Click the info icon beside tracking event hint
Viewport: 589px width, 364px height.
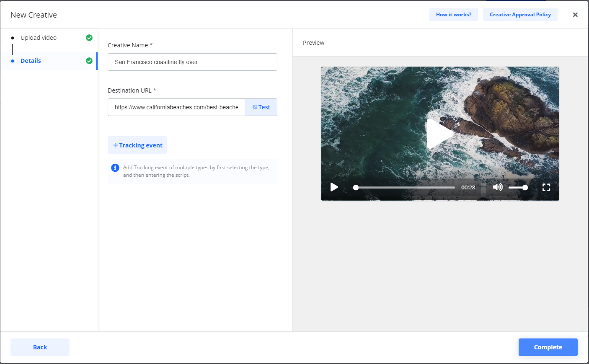tap(115, 168)
